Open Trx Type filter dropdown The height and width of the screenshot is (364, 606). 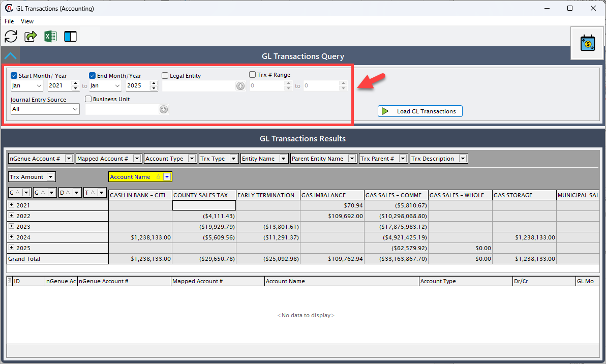tap(233, 159)
